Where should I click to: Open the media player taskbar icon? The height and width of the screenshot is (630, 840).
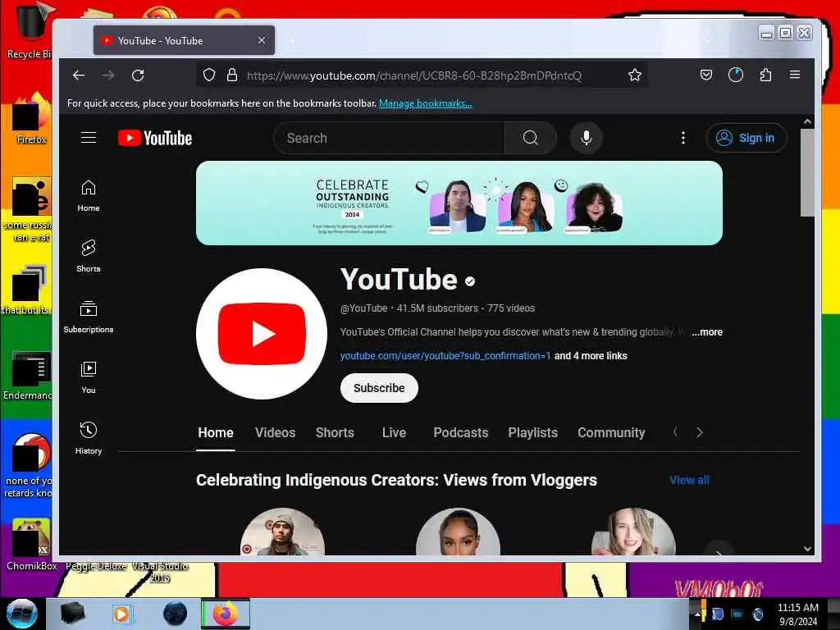pos(121,614)
